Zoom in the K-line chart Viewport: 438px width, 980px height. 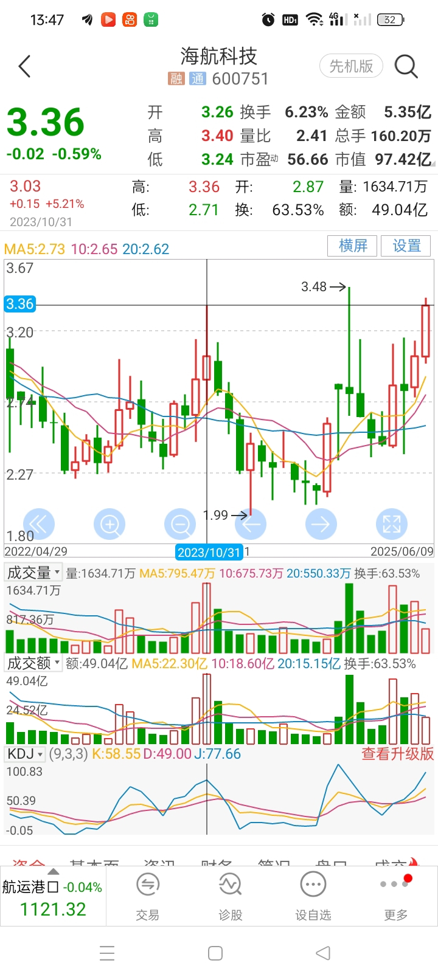pos(109,524)
